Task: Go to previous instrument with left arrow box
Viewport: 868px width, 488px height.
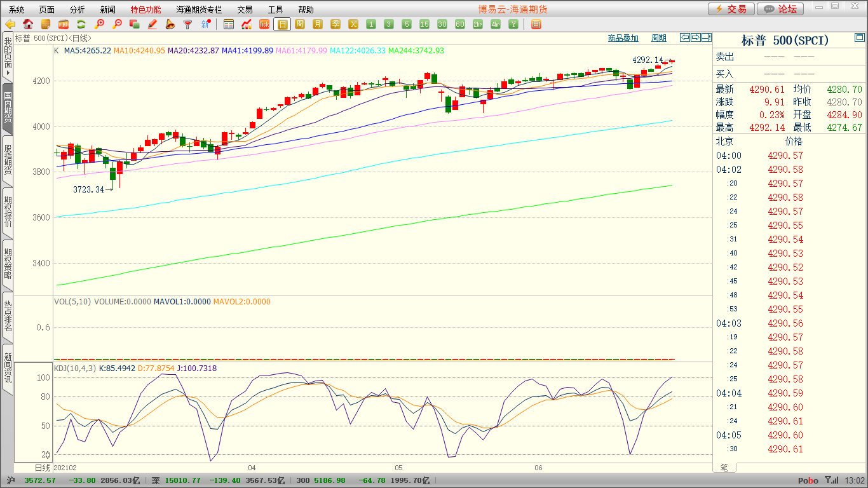Action: click(685, 38)
